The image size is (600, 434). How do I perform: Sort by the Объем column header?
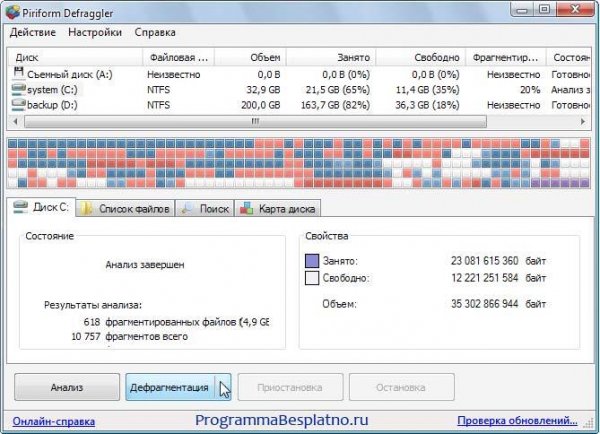tap(250, 57)
